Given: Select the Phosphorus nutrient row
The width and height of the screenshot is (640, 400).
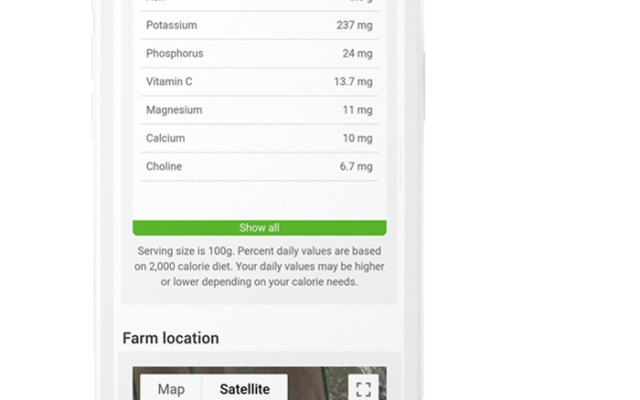Looking at the screenshot, I should [259, 53].
